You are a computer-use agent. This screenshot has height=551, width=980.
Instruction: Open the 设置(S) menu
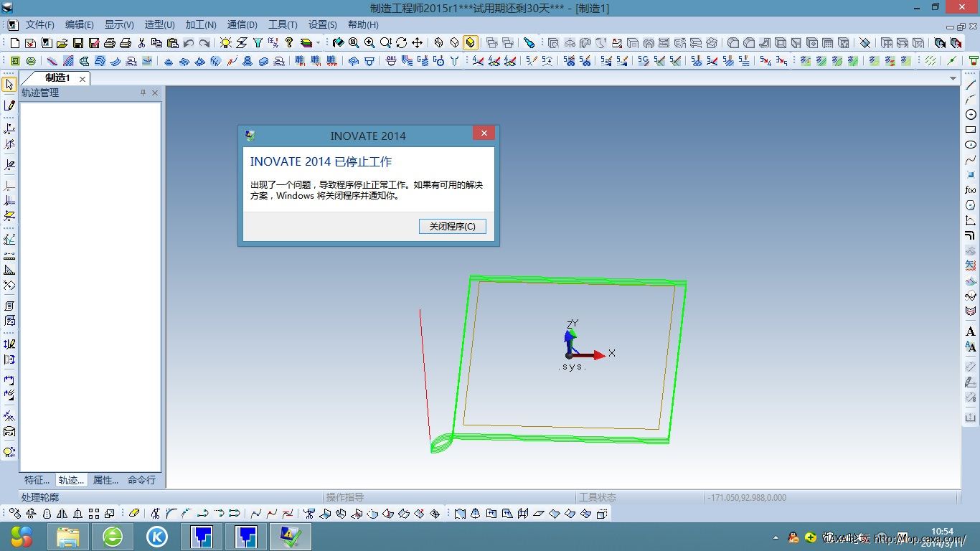[x=323, y=24]
